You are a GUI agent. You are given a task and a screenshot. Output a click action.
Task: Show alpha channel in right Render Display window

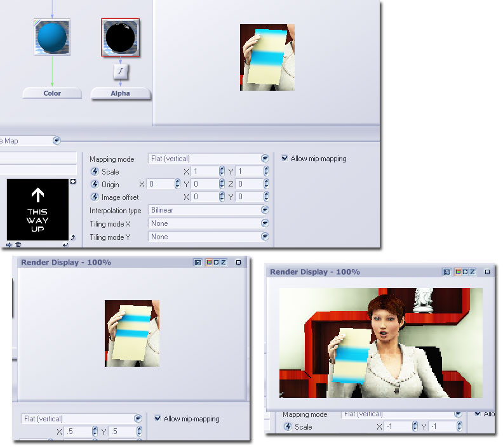pos(465,272)
